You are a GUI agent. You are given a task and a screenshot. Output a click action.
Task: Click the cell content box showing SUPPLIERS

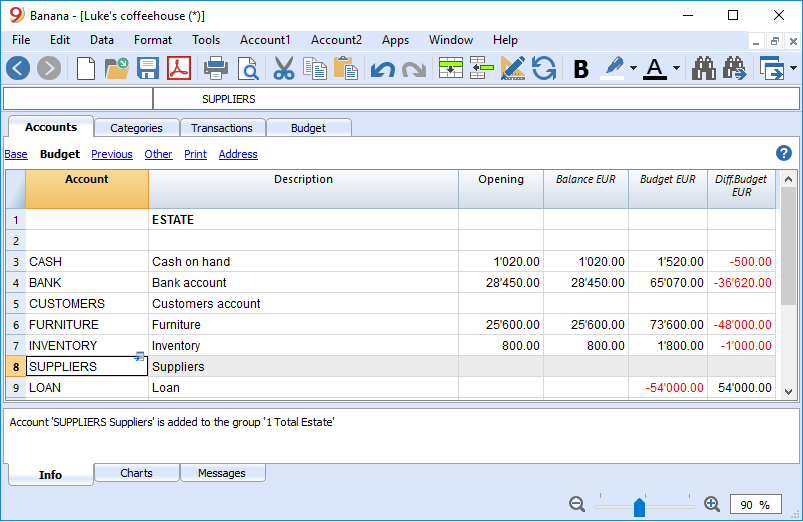(476, 99)
